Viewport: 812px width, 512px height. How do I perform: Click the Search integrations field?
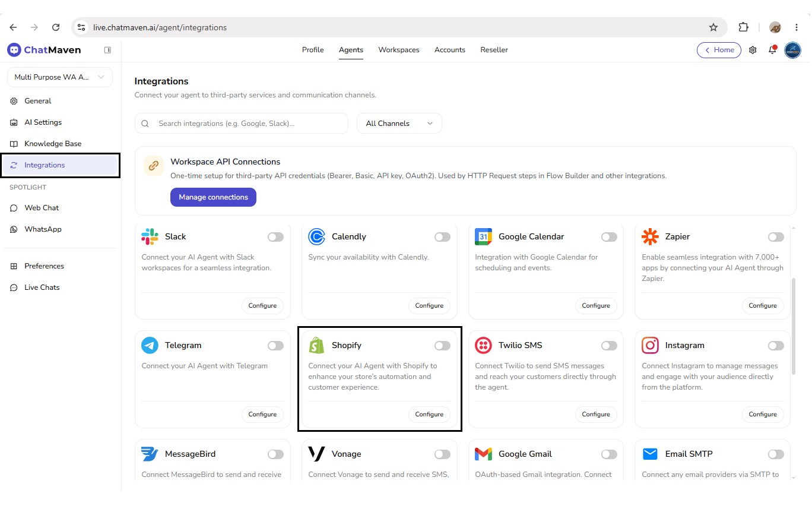pyautogui.click(x=242, y=124)
